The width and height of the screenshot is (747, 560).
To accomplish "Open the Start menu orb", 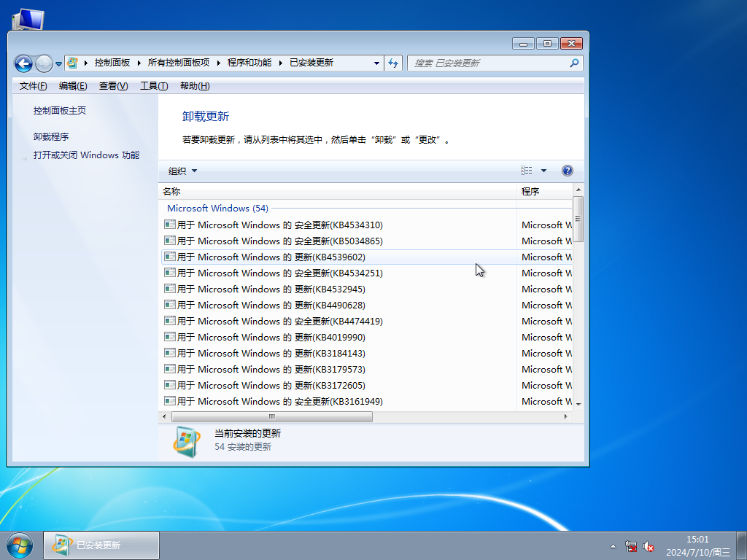I will click(19, 545).
